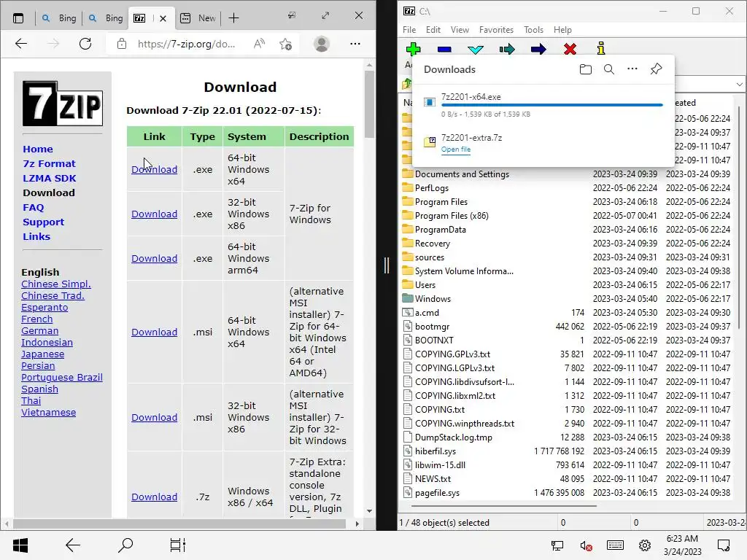Open the browser profile avatar
The height and width of the screenshot is (560, 747).
pyautogui.click(x=322, y=44)
